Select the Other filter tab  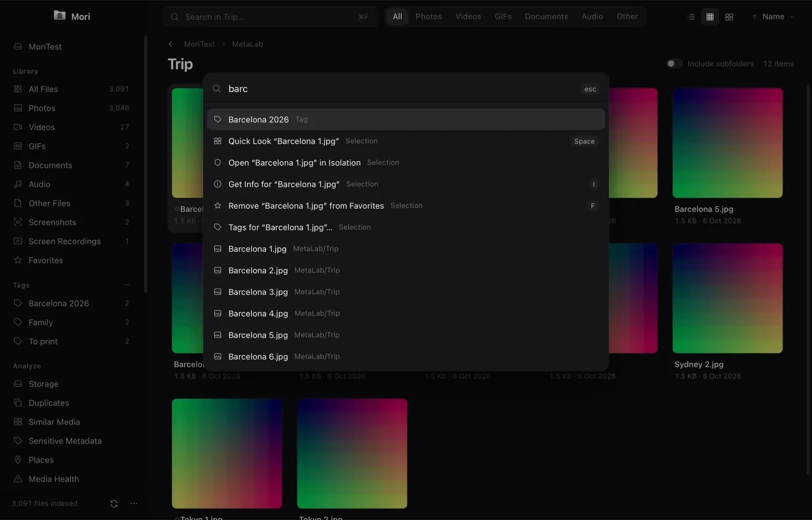pos(627,17)
